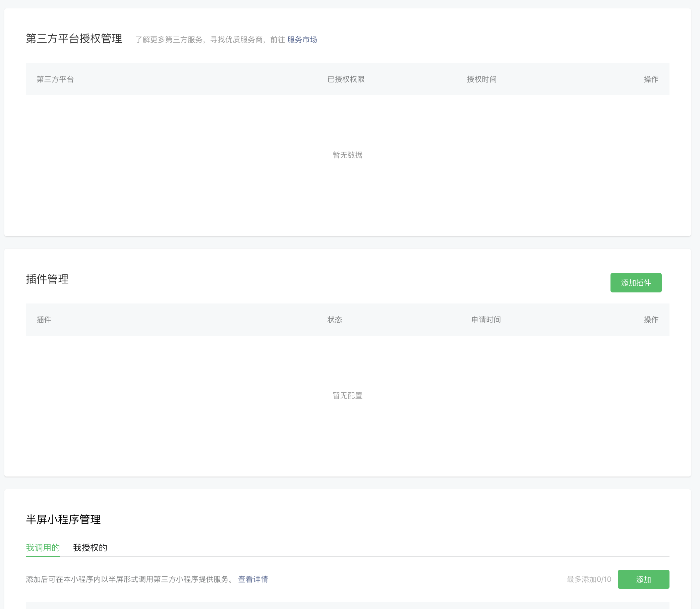The image size is (700, 609).
Task: Click 申请时间 column header
Action: pos(485,320)
